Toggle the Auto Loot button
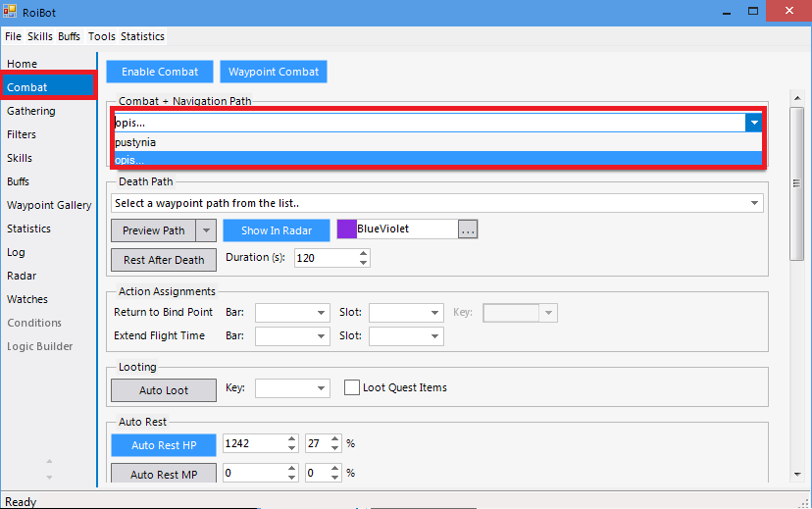Viewport: 812px width, 509px height. [x=164, y=390]
